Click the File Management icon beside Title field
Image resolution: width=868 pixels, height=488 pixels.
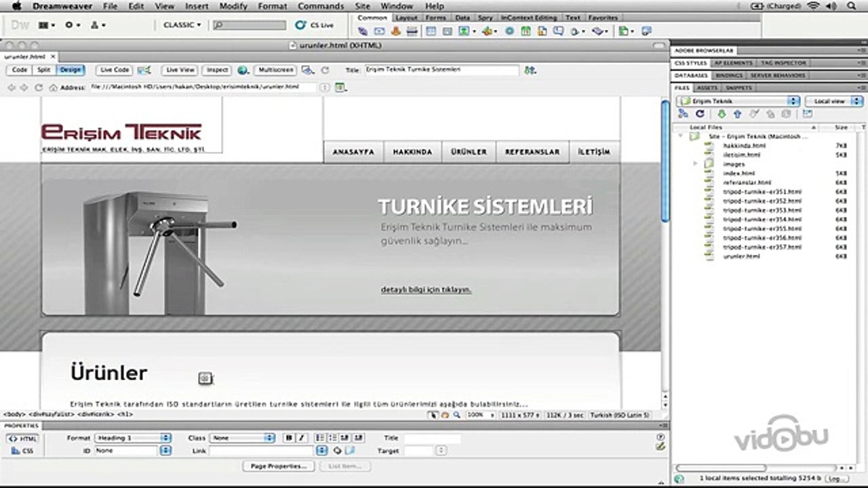tap(530, 70)
